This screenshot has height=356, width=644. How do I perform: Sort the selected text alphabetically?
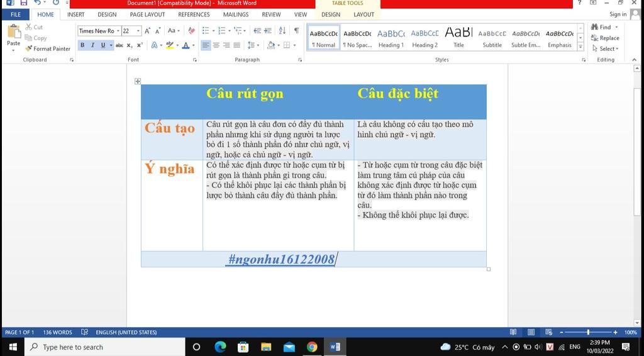pos(282,31)
